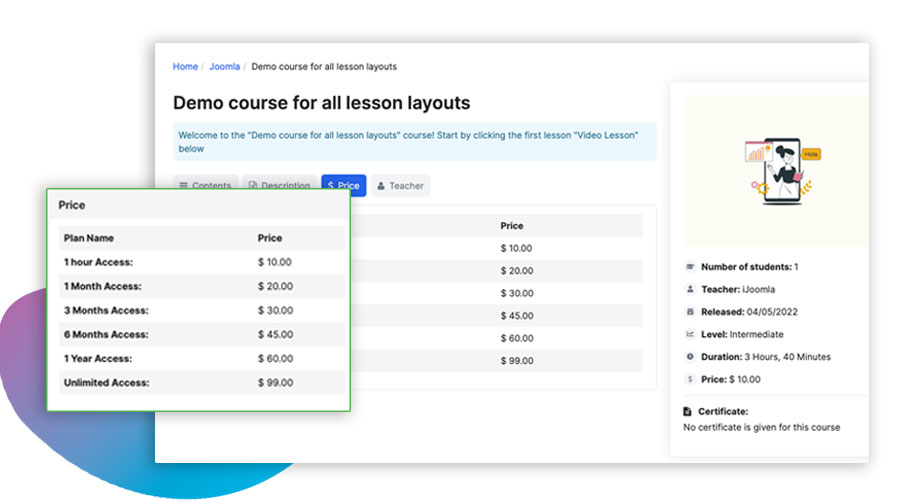Select '3 Months Access:' plan row

tap(201, 310)
